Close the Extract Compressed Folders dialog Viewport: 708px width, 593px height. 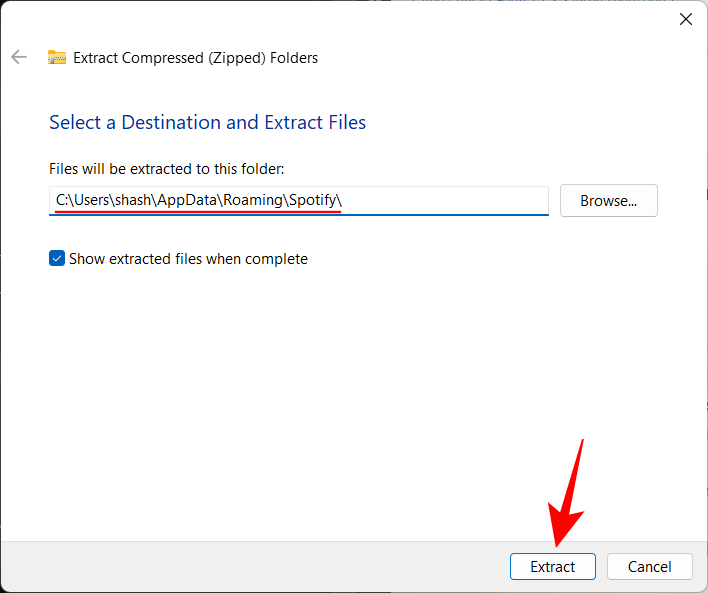686,19
